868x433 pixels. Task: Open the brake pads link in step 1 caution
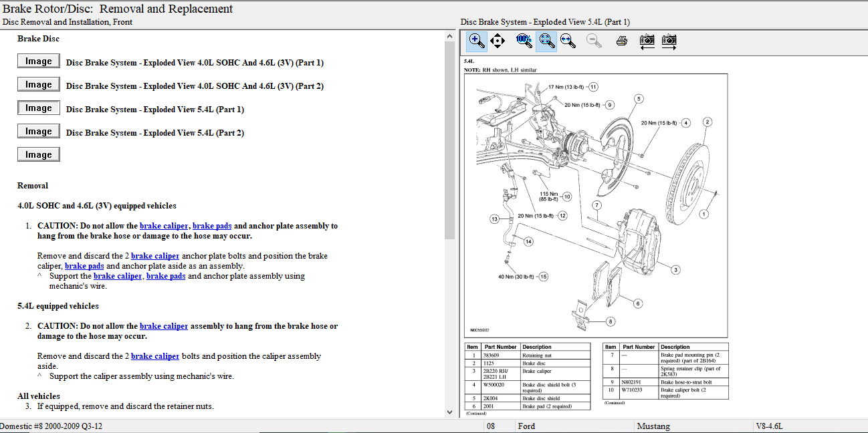(212, 226)
